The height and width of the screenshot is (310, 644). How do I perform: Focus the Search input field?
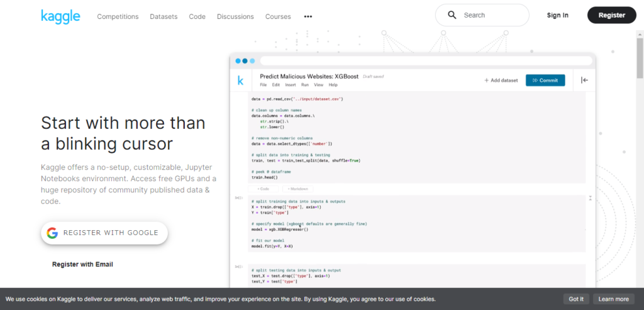coord(482,15)
